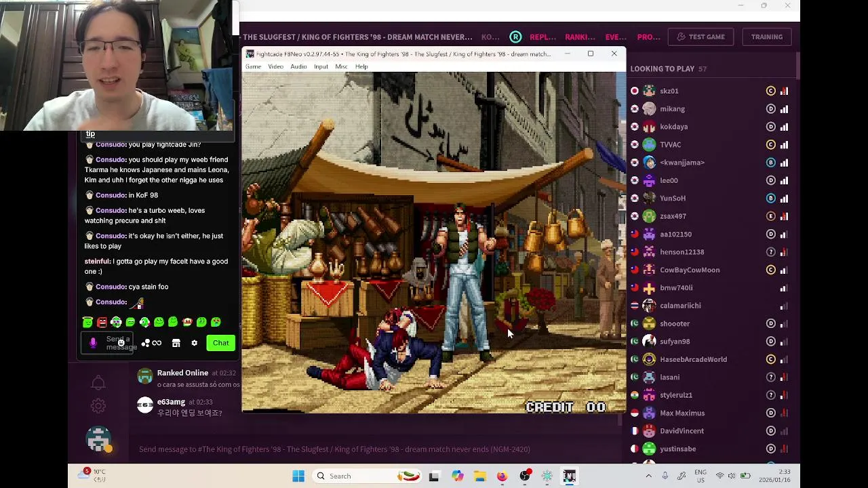The width and height of the screenshot is (868, 488).
Task: Click the purple microphone icon in chat overlay
Action: (93, 343)
